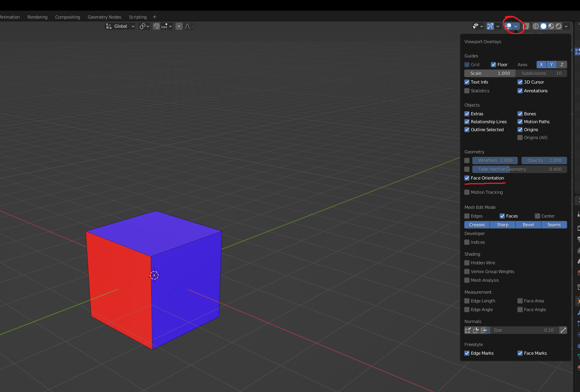Toggle the Z axis guide button

[561, 65]
